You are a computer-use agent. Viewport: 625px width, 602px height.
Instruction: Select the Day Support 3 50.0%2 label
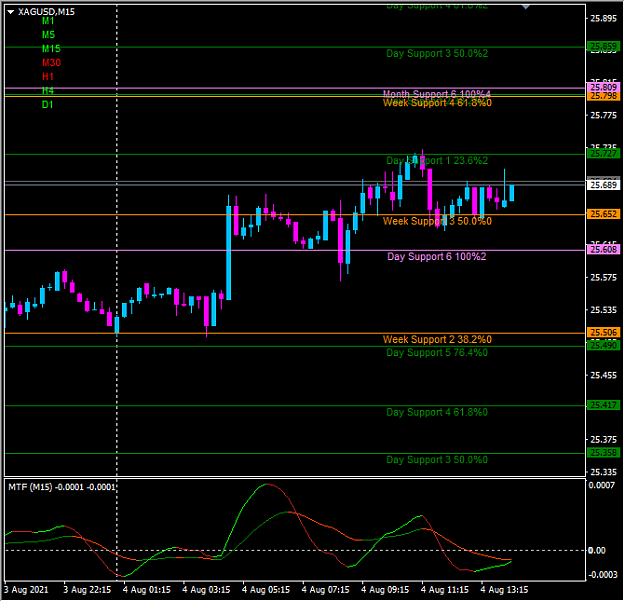(x=437, y=53)
